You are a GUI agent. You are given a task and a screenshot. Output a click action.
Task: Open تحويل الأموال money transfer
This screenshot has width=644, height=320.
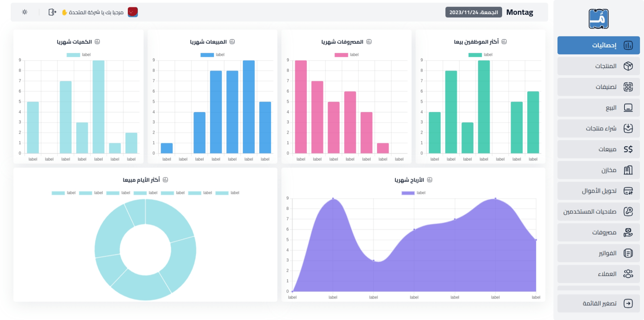point(598,191)
